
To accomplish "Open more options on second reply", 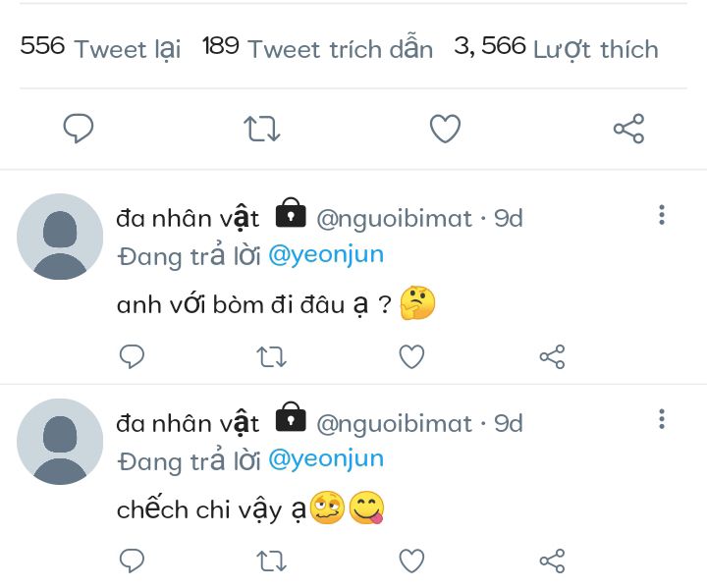I will 663,420.
